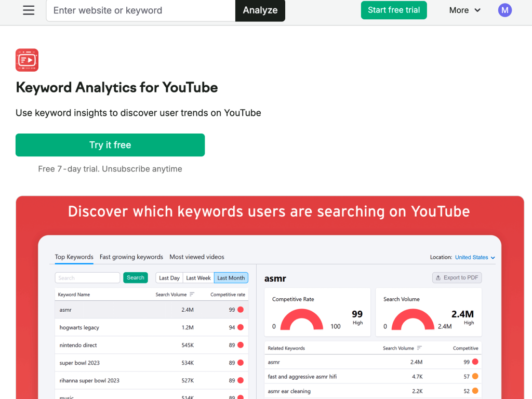Click the 2.4M High search volume value
Viewport: 532px width, 399px height.
point(463,317)
